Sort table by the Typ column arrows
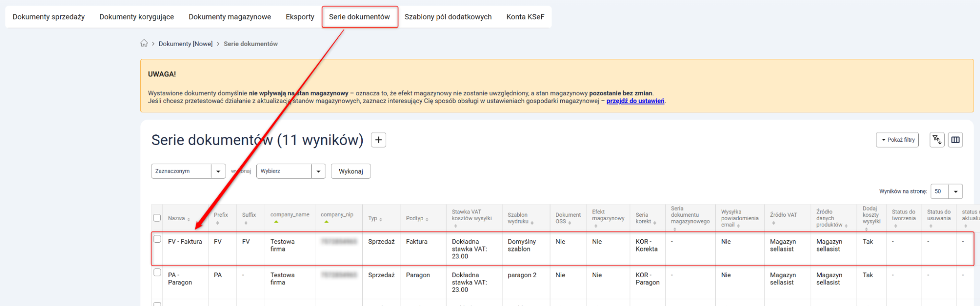 (x=381, y=219)
